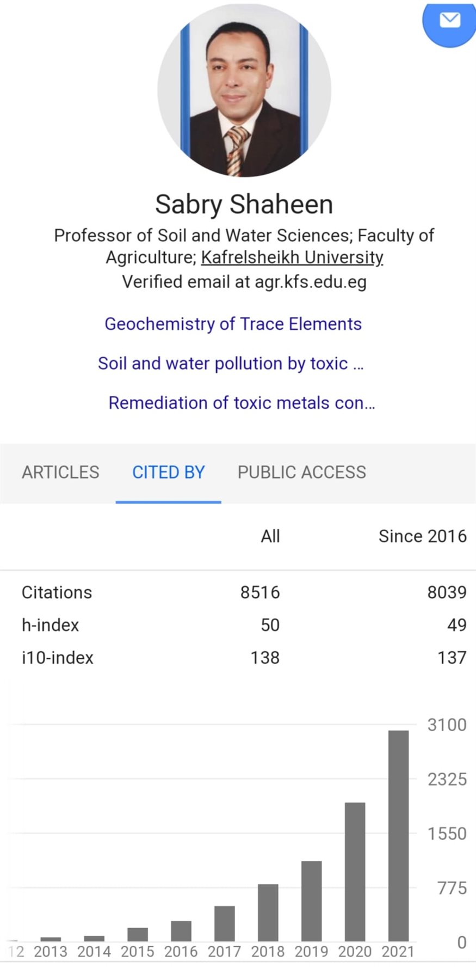476x980 pixels.
Task: Click the h-index row label
Action: (50, 625)
